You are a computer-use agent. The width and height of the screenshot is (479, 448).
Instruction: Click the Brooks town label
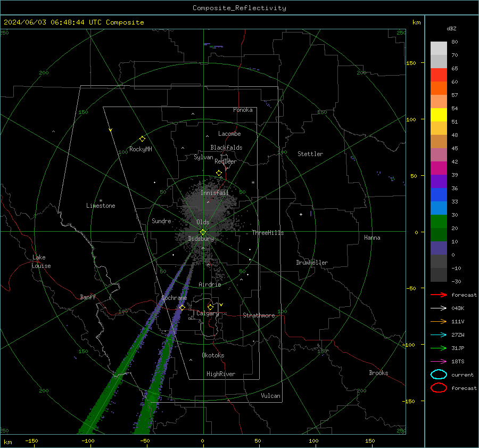coord(378,373)
